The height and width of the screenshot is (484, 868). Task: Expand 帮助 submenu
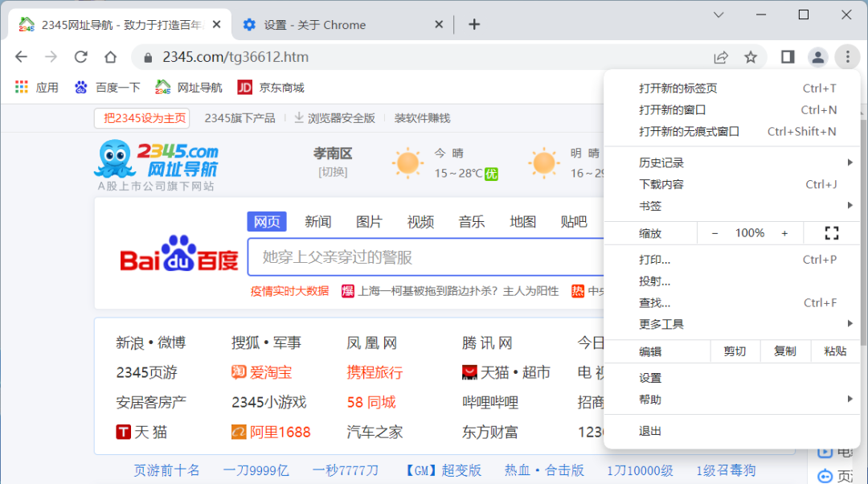[x=732, y=400]
